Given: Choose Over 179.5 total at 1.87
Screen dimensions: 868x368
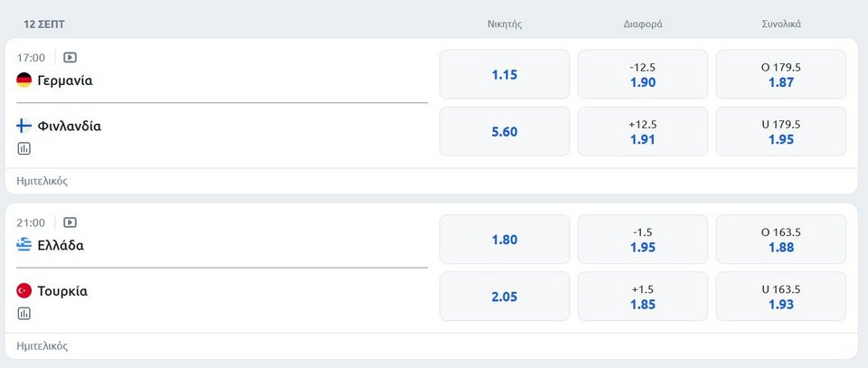Looking at the screenshot, I should pyautogui.click(x=781, y=75).
